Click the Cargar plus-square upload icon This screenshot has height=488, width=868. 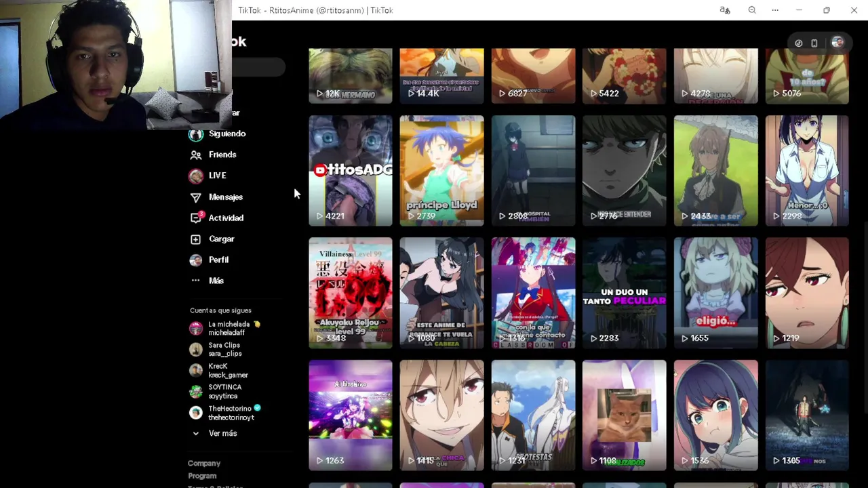(195, 239)
